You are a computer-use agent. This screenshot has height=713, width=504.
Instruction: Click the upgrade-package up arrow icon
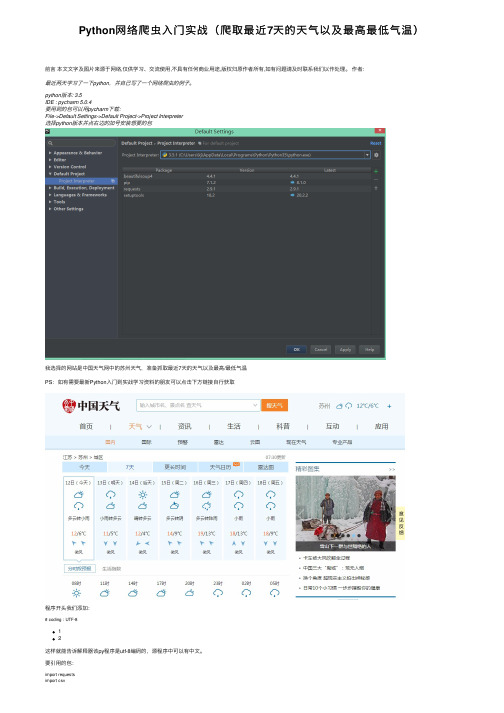376,188
